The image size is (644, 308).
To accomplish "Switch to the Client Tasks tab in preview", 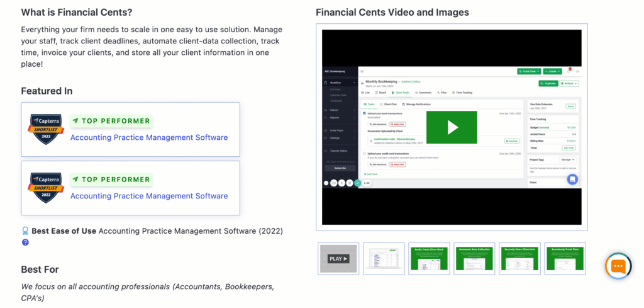I will pos(401,93).
